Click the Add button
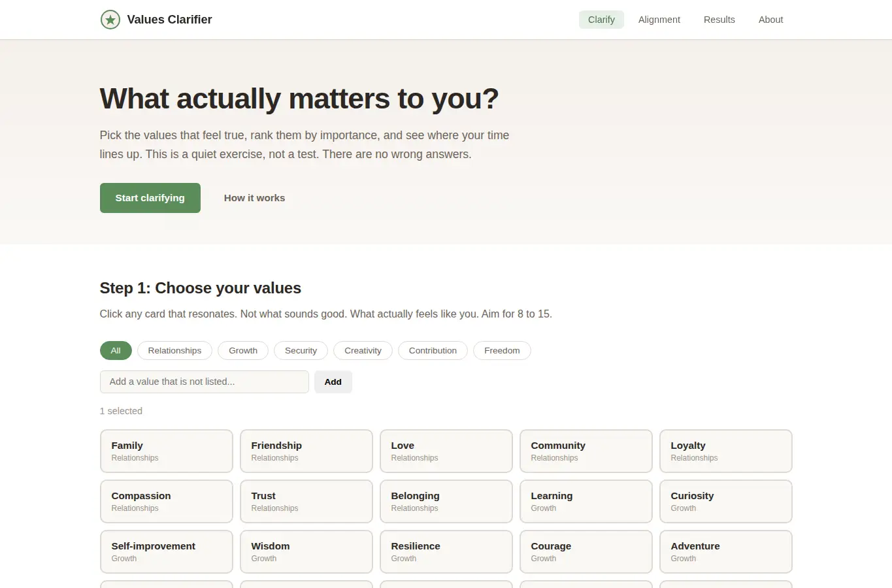This screenshot has height=588, width=892. (x=333, y=382)
